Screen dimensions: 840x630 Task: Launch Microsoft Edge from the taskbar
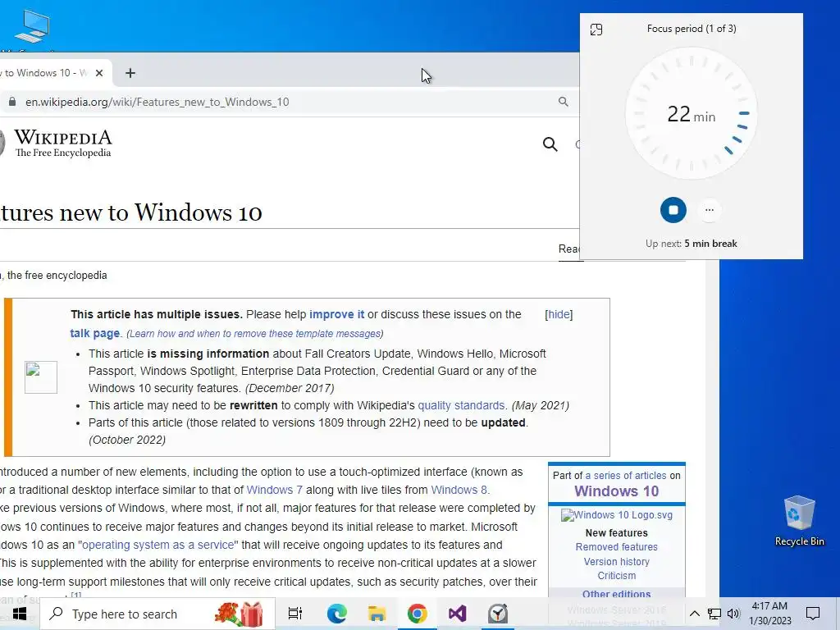coord(336,614)
